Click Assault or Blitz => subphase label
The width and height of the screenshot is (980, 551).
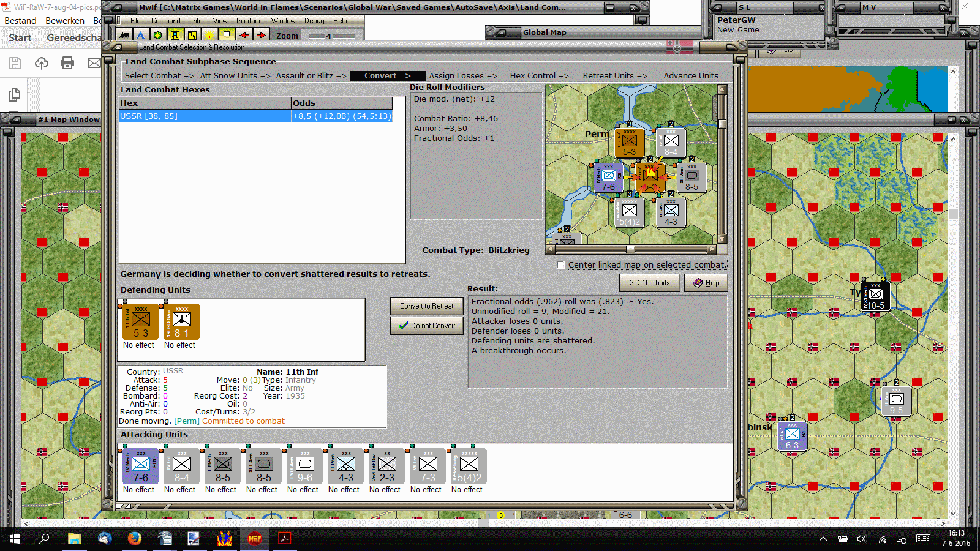tap(311, 76)
